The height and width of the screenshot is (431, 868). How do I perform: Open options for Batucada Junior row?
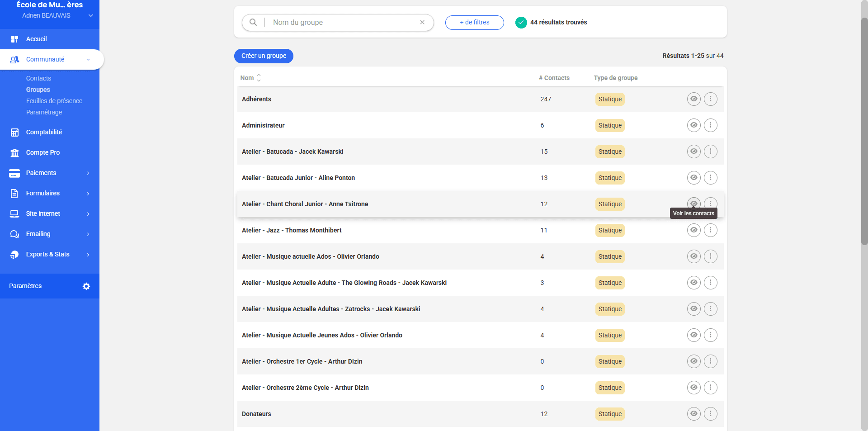(x=710, y=178)
